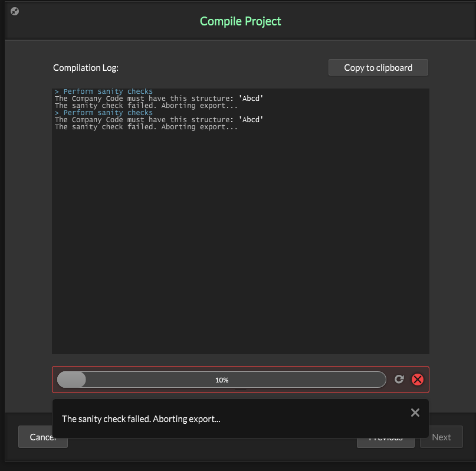The width and height of the screenshot is (476, 471).
Task: Click the second 'Perform sanity checks' log line
Action: (104, 113)
